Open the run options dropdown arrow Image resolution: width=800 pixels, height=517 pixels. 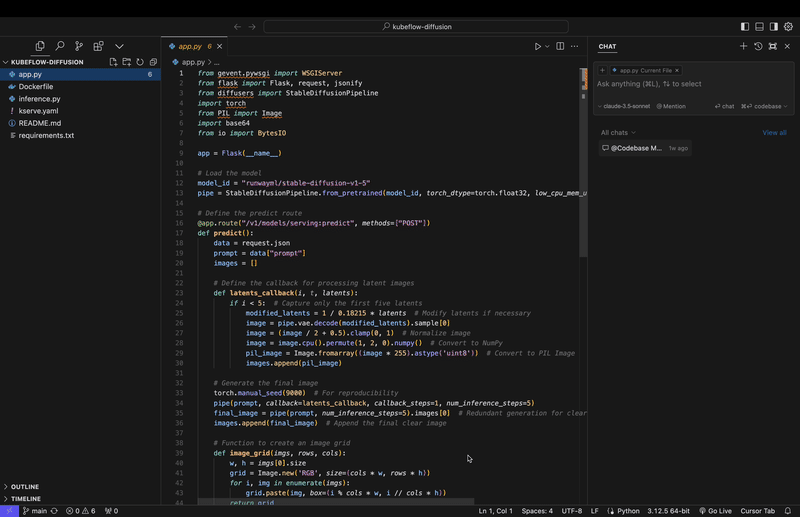point(547,46)
